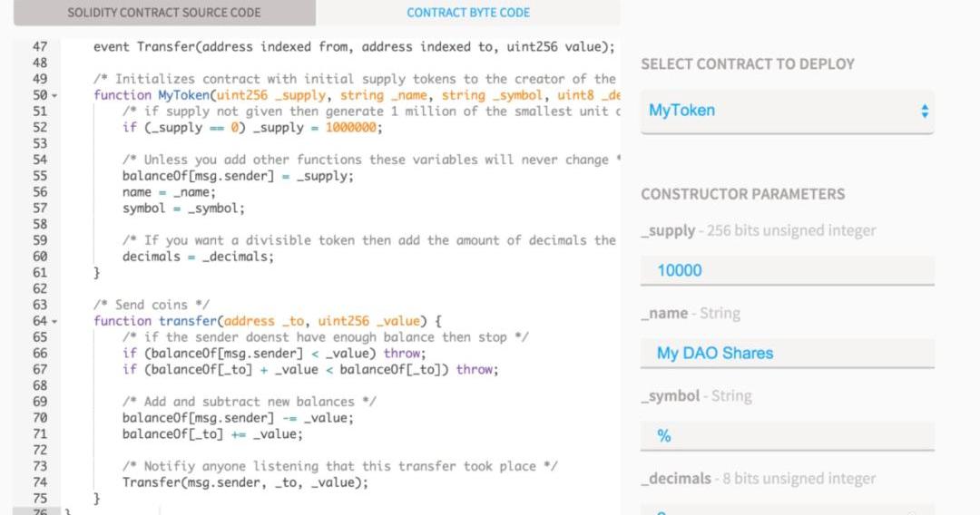Screen dimensions: 980x515
Task: Open the MyToken contract selection dropdown
Action: 786,111
